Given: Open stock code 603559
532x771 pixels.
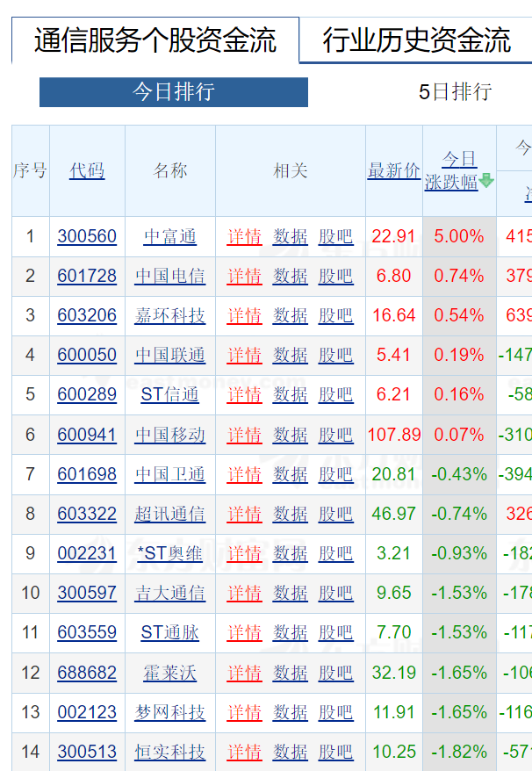Looking at the screenshot, I should pos(87,632).
